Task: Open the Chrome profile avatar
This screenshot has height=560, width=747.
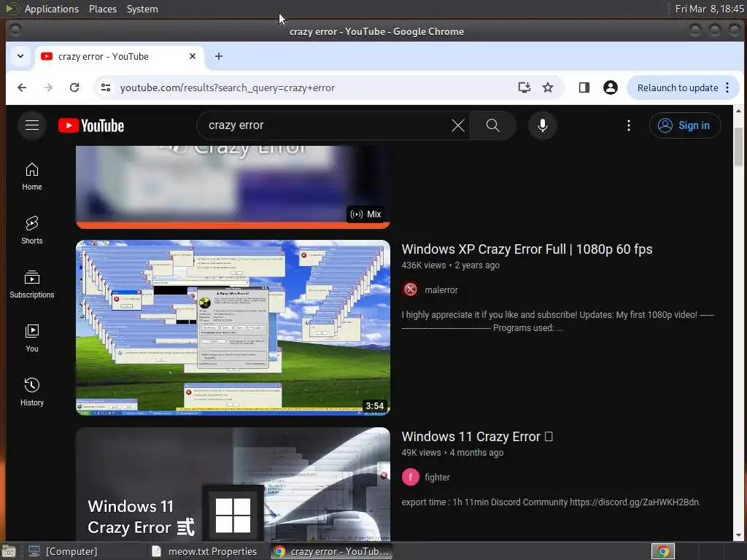Action: [611, 87]
